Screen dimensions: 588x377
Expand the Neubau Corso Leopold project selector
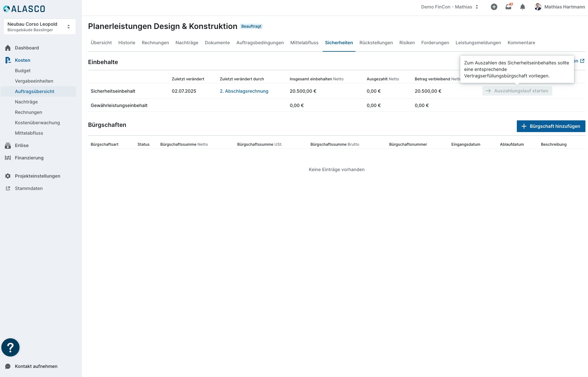(x=39, y=27)
